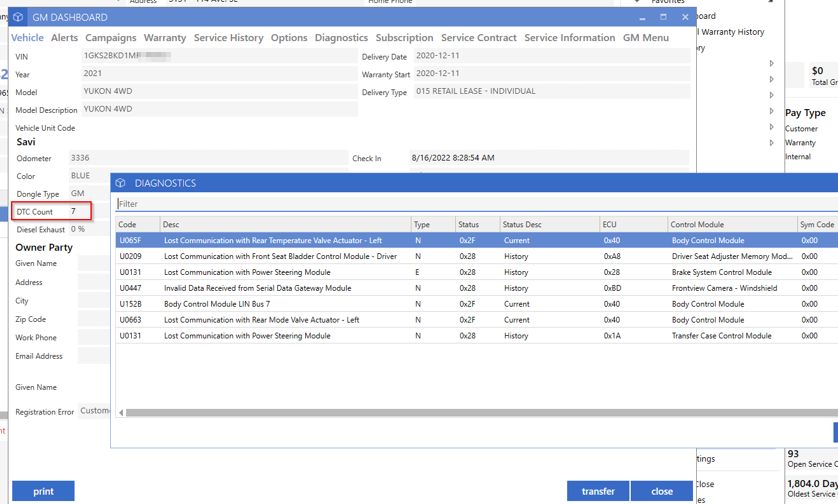
Task: Sort by the Status Desc column header
Action: (549, 224)
